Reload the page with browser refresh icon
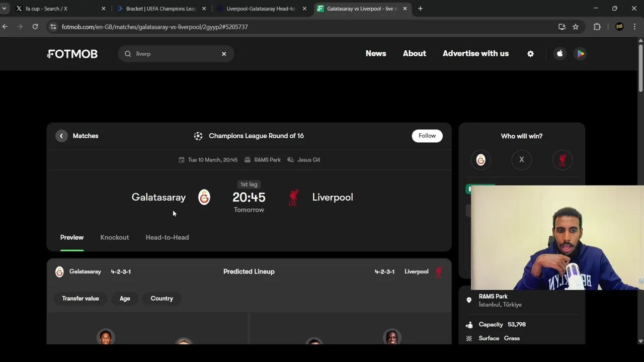Viewport: 644px width, 362px height. (x=35, y=27)
